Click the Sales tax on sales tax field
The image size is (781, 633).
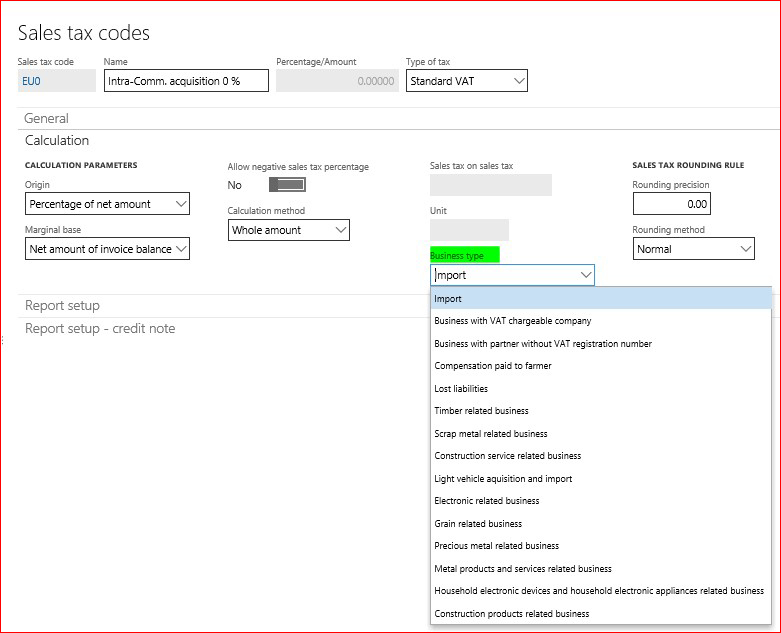(491, 185)
